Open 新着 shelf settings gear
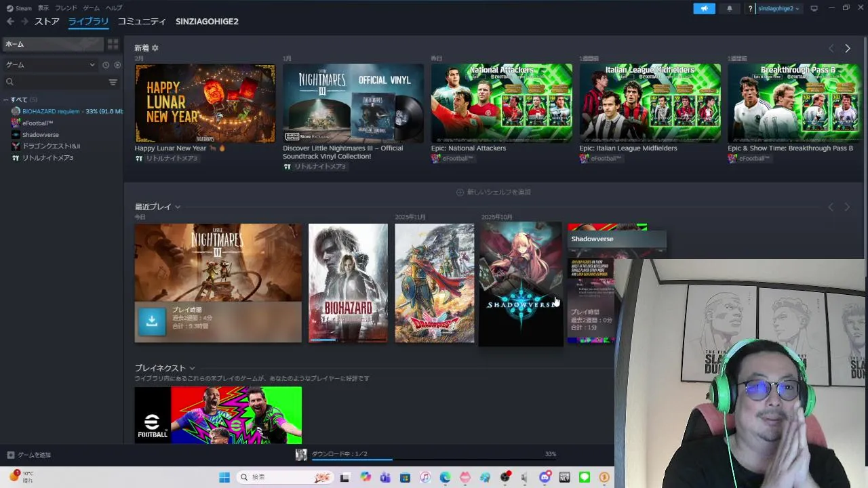This screenshot has width=868, height=488. [x=155, y=48]
